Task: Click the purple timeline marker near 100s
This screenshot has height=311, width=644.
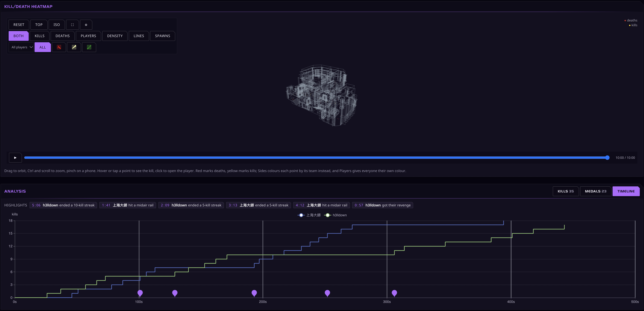Action: (140, 293)
